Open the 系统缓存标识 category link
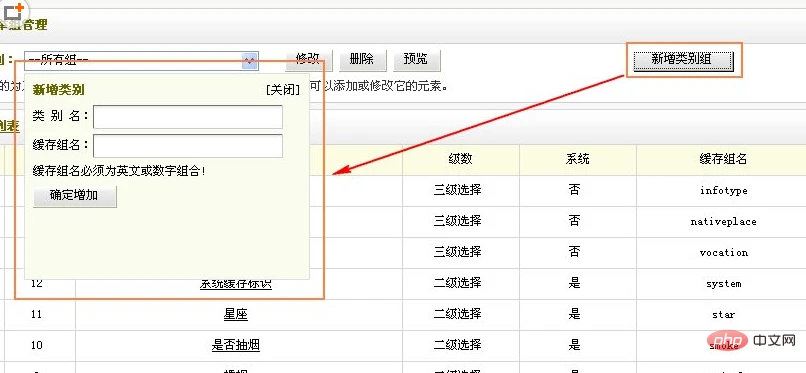This screenshot has width=806, height=373. tap(235, 283)
